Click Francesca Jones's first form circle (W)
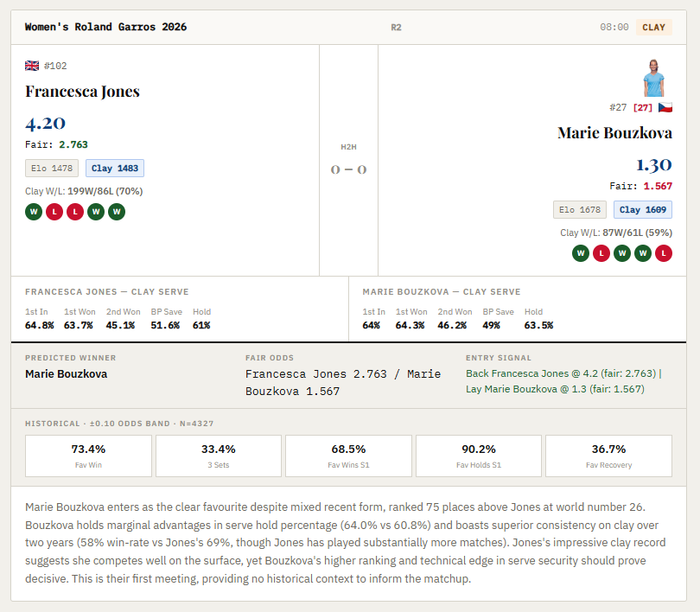The image size is (700, 612). click(34, 212)
